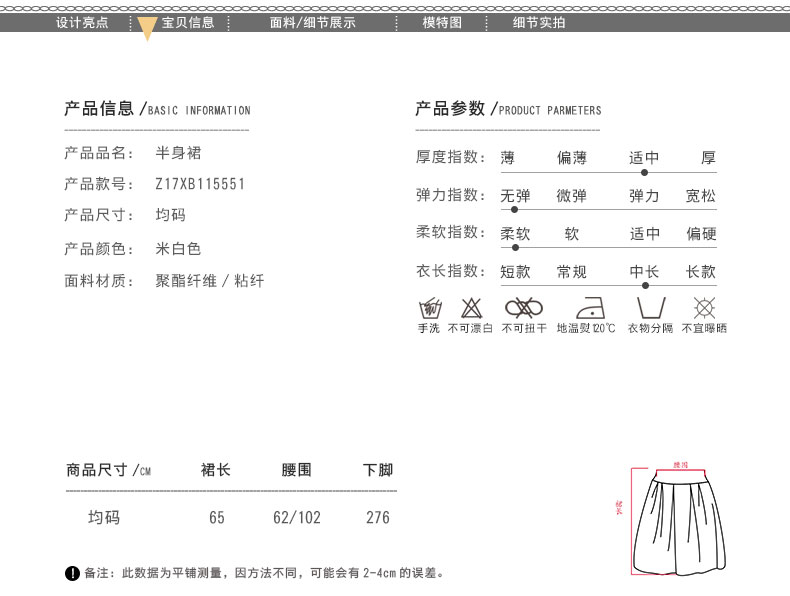Click the 厚度指数 slider dot at 适中
The width and height of the screenshot is (790, 596).
coord(644,173)
